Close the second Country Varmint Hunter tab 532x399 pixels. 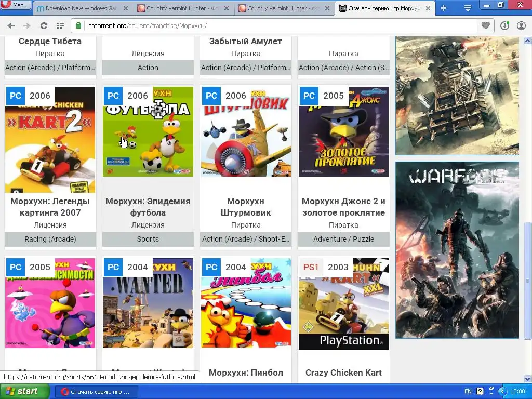tap(327, 8)
